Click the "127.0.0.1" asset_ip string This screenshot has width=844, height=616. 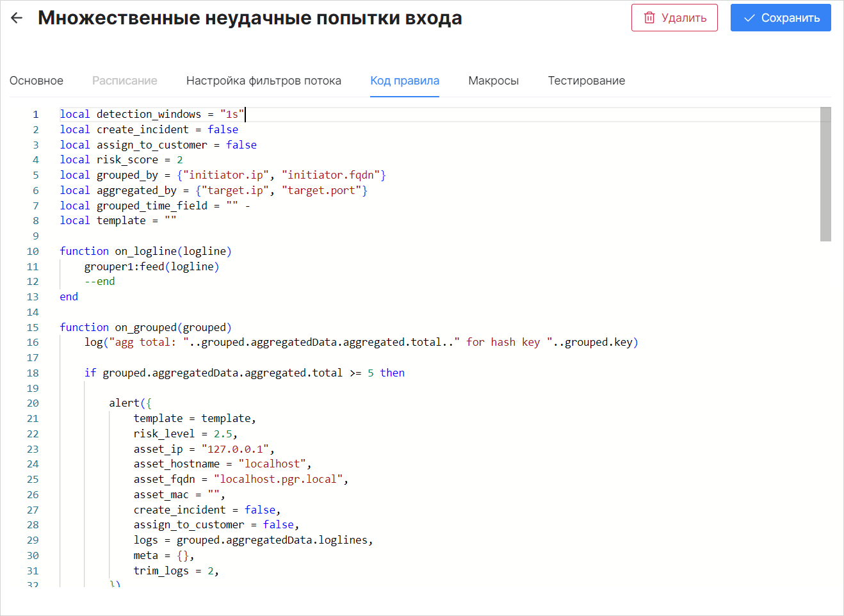pyautogui.click(x=234, y=450)
